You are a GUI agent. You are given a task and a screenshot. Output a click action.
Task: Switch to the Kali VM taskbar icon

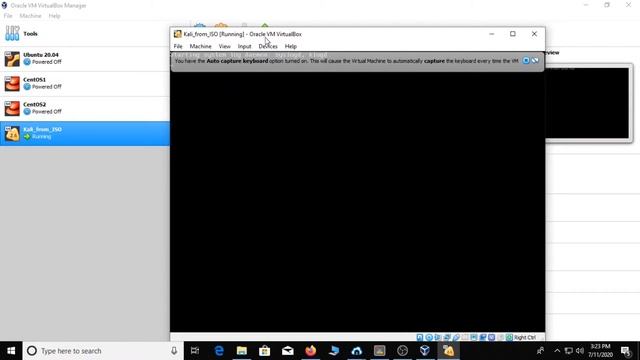pos(448,351)
